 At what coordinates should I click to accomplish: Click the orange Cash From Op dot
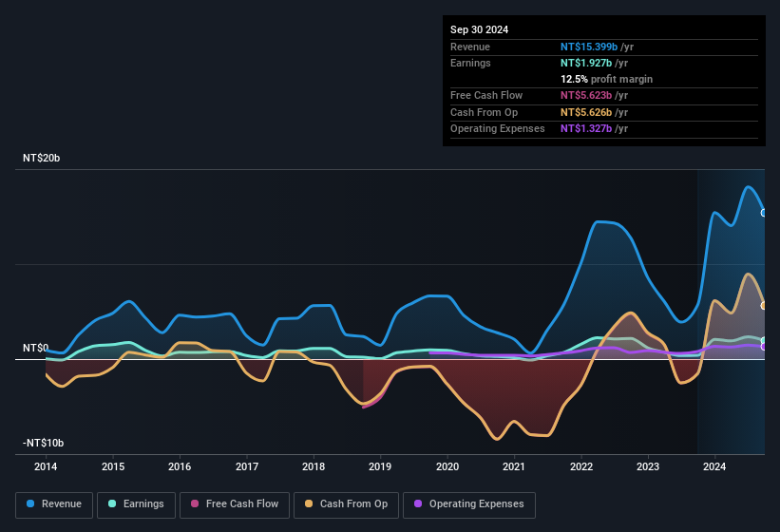click(x=310, y=504)
